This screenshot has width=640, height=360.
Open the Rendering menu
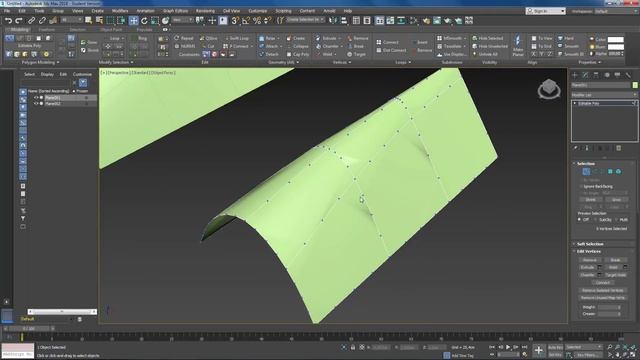click(x=205, y=11)
